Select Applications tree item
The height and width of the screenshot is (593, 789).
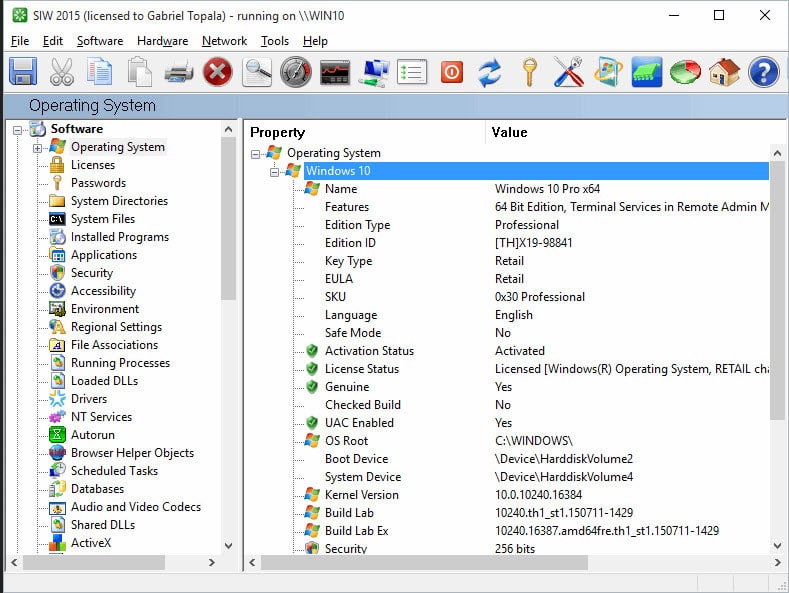pos(104,255)
